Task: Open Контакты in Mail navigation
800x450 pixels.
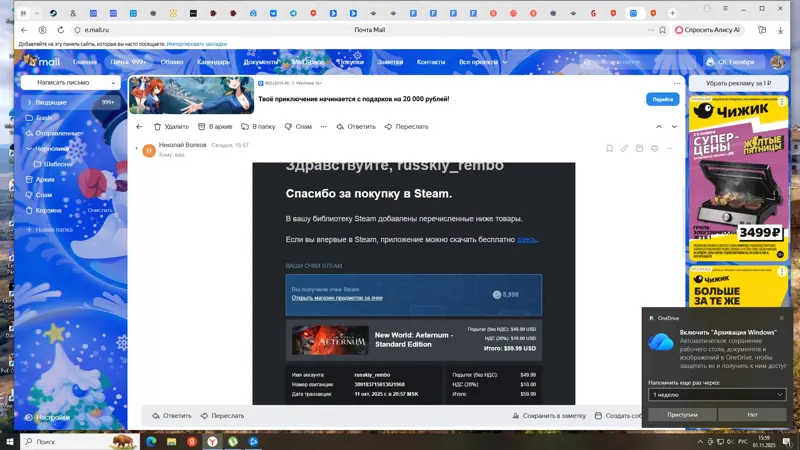Action: tap(431, 62)
